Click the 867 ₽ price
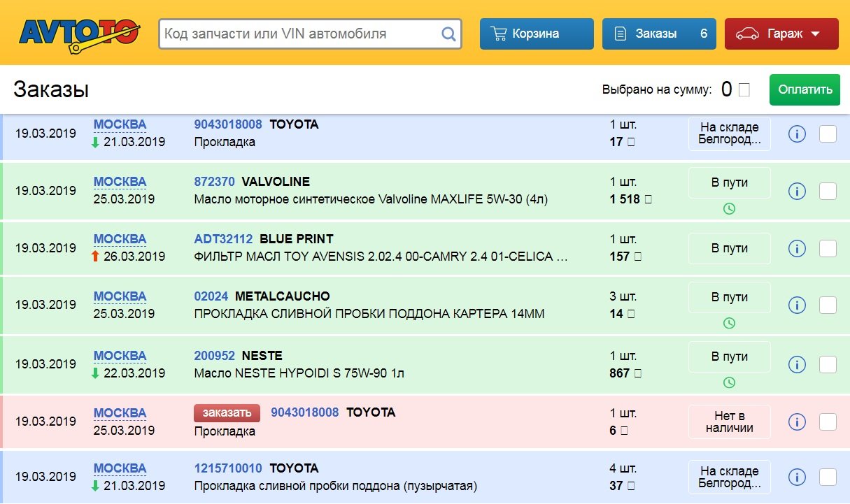The image size is (850, 504). [625, 373]
